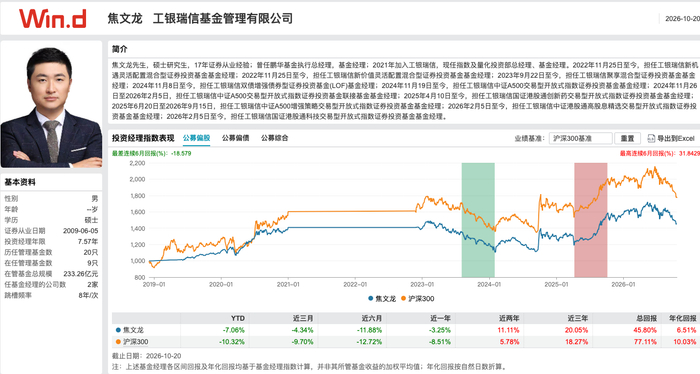Screen dimensions: 700x374
Task: Click the 性别 value 男
Action: click(95, 199)
